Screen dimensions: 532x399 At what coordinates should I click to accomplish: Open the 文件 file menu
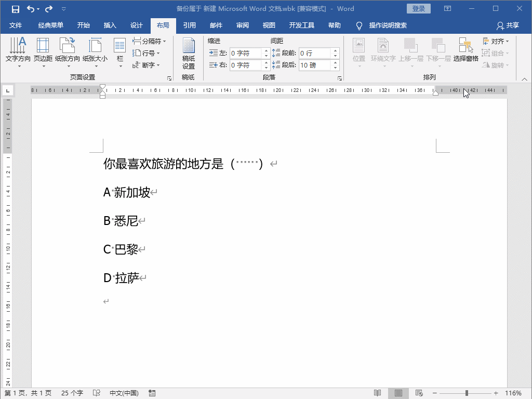(16, 25)
